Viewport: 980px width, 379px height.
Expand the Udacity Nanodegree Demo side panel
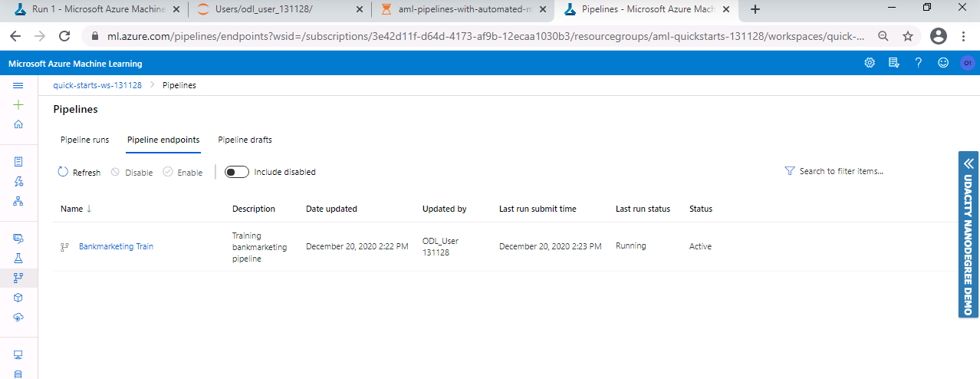tap(968, 234)
